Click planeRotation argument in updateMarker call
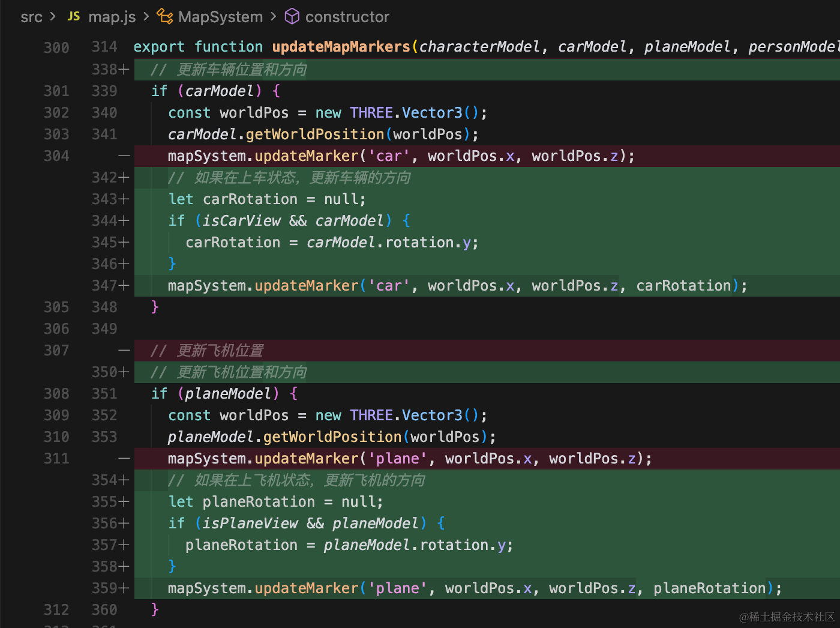Viewport: 840px width, 628px height. pos(710,588)
